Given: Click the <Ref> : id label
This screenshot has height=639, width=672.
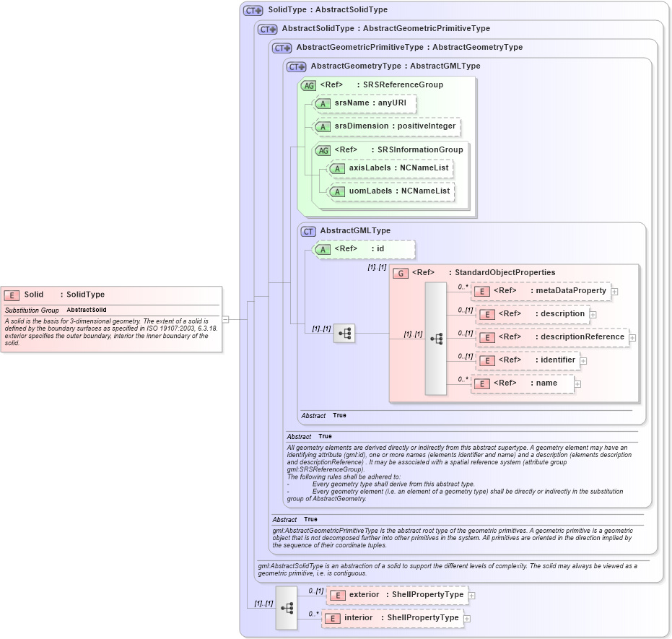Looking at the screenshot, I should [359, 249].
